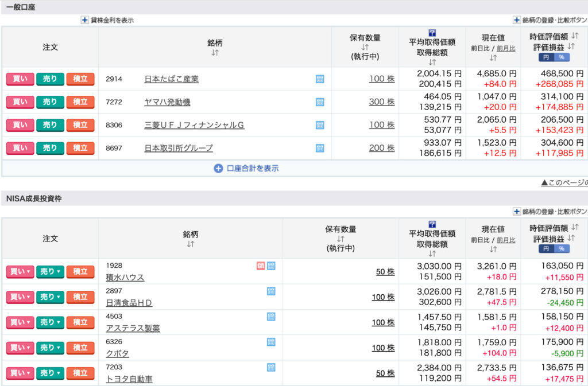Open 日清食品HD stock link
The image size is (588, 386).
pyautogui.click(x=129, y=302)
